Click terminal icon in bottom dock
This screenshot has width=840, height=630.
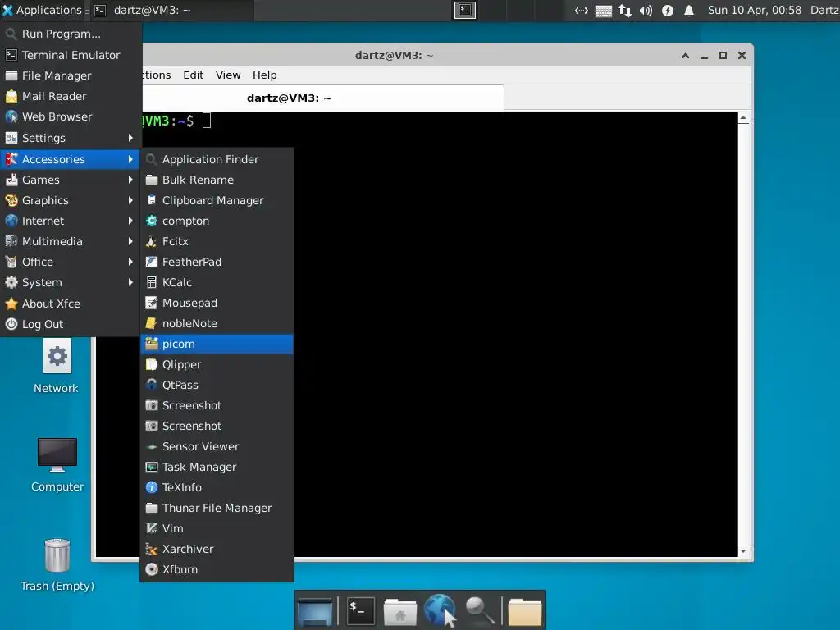click(x=361, y=610)
